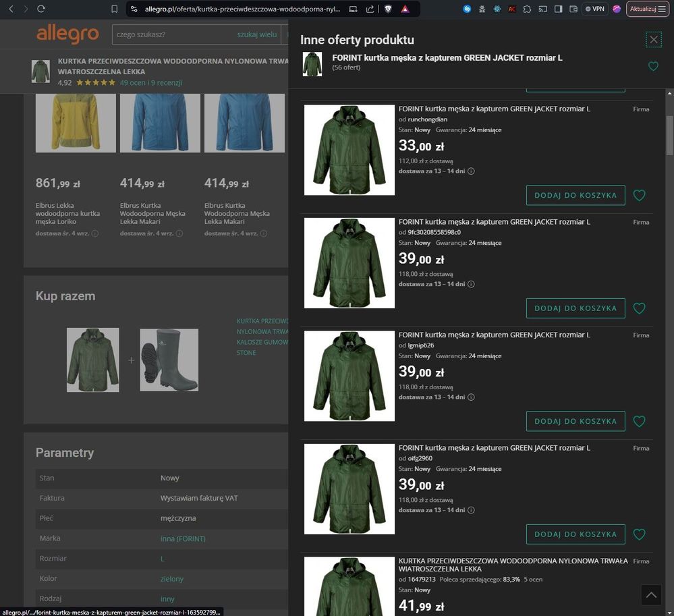Viewport: 674px width, 616px height.
Task: Show delivery info icon for 9fc30208558598c0 offer
Action: pyautogui.click(x=471, y=284)
